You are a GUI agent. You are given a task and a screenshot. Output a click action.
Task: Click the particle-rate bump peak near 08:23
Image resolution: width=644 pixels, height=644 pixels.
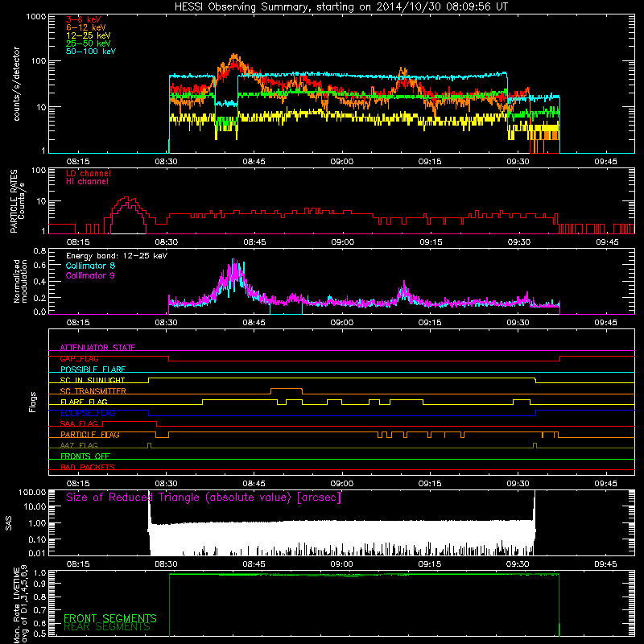(x=127, y=197)
